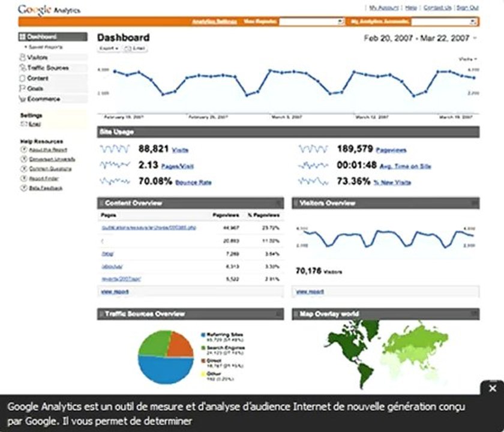This screenshot has width=504, height=432.
Task: Open the My Analytics Accounts combo box
Action: (x=445, y=22)
